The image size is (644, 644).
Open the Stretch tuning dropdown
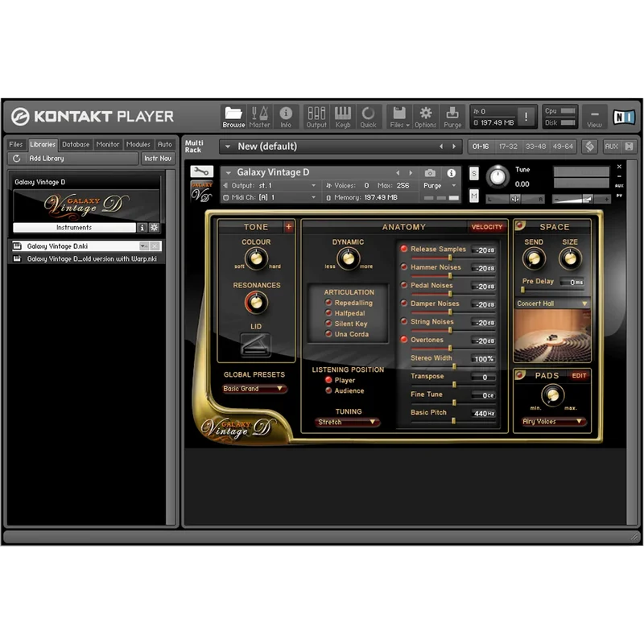tap(348, 422)
